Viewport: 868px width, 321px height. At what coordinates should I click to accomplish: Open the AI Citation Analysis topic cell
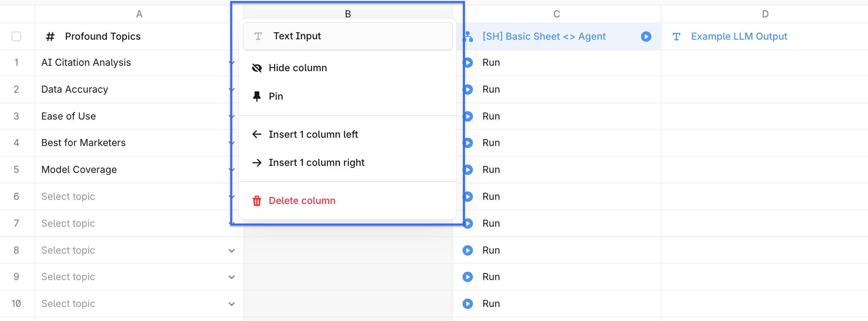click(139, 62)
